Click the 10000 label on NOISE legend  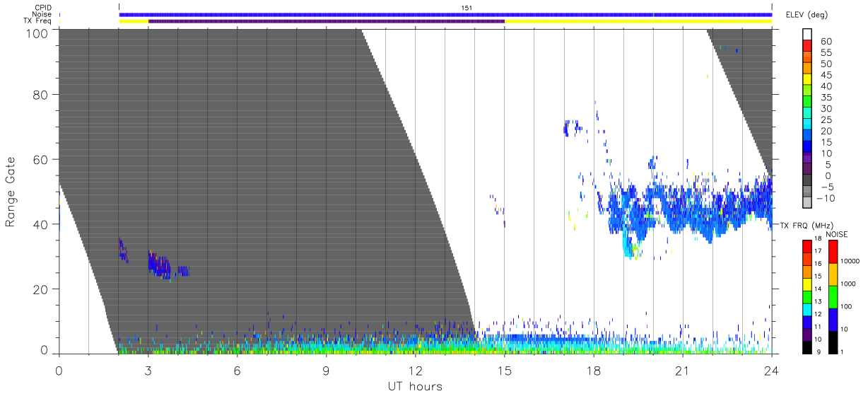pyautogui.click(x=849, y=262)
